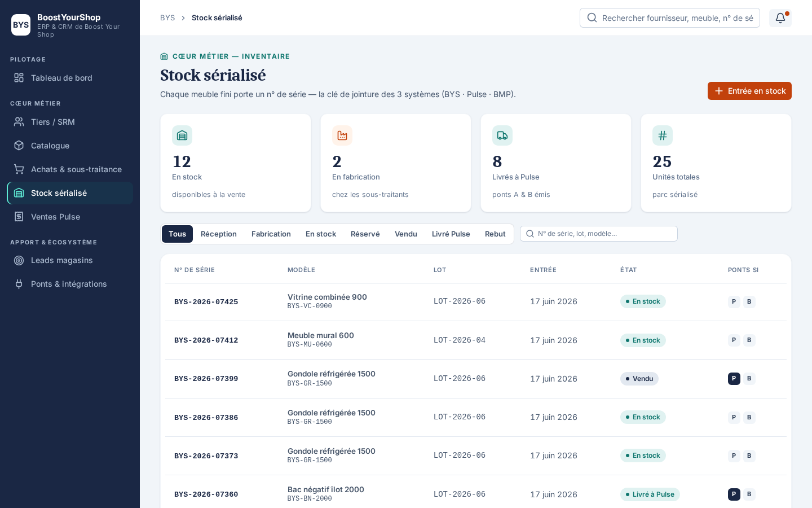Go to Tiers / SRM
This screenshot has height=508, width=812.
coord(70,122)
